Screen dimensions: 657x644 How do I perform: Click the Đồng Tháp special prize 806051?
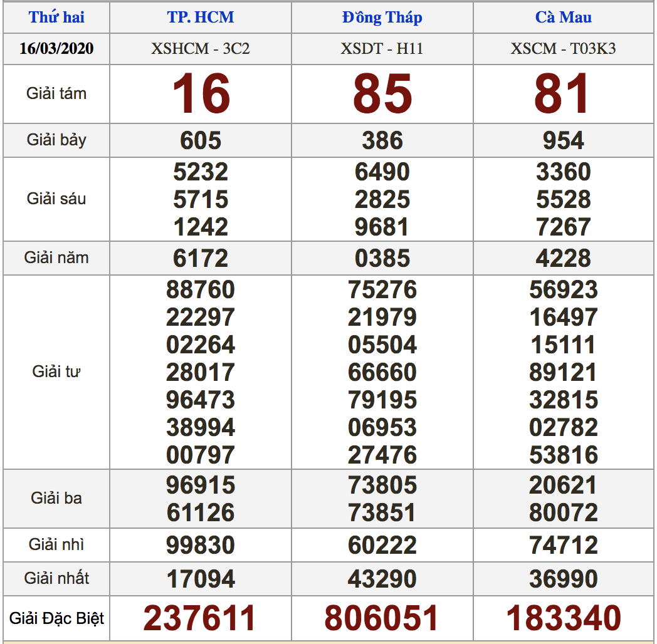tap(382, 618)
